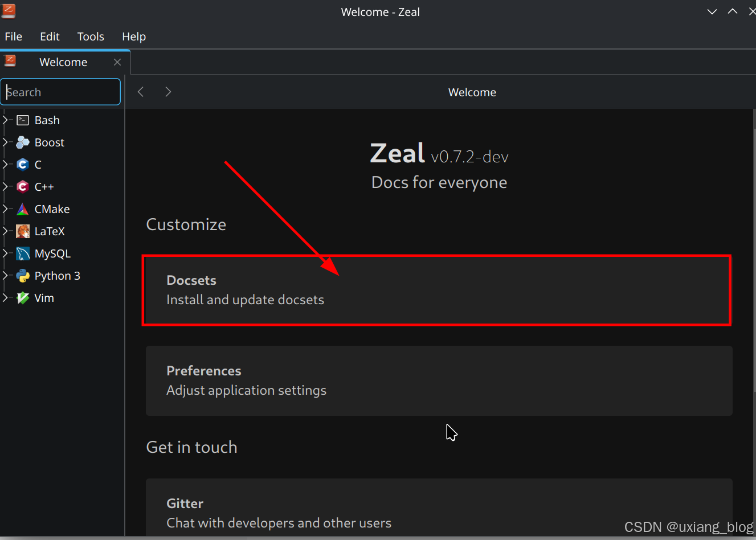Select the CMake docset label
This screenshot has width=756, height=540.
(52, 209)
